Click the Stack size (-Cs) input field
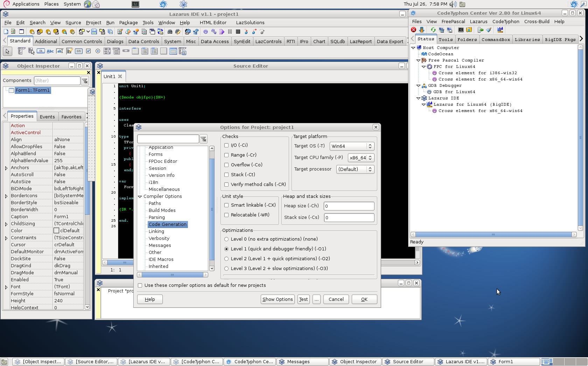Screen dimensions: 588x366 349,217
